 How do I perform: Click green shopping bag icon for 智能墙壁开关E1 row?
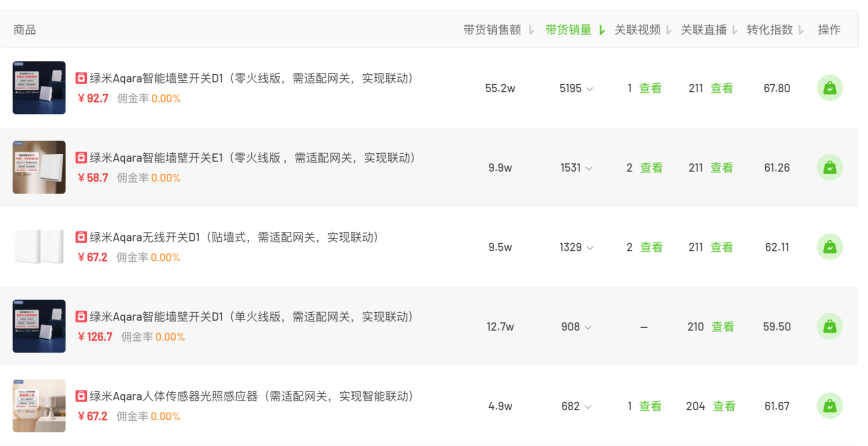829,168
